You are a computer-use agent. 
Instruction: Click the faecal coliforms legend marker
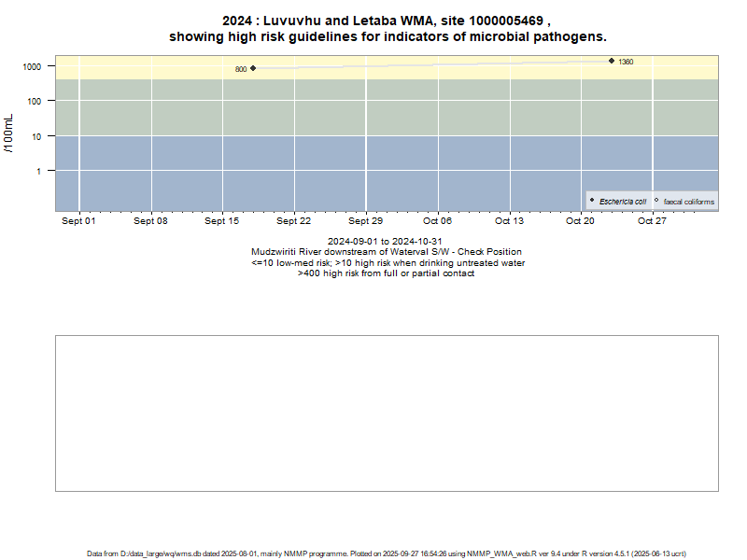click(x=656, y=201)
